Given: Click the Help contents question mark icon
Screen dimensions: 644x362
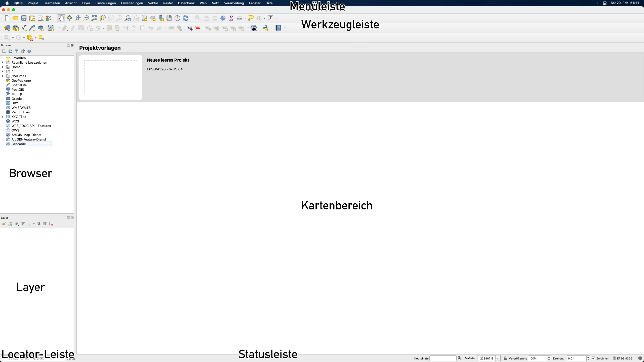Looking at the screenshot, I should click(278, 28).
